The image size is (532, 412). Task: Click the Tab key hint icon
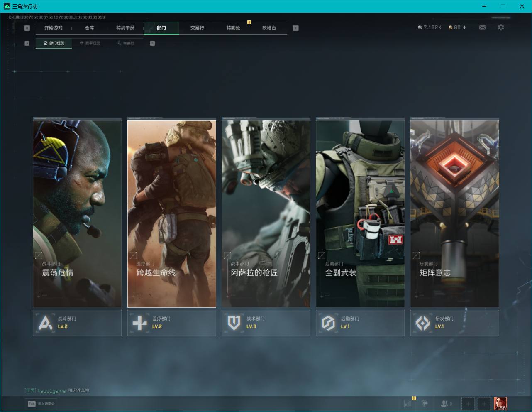pos(32,404)
